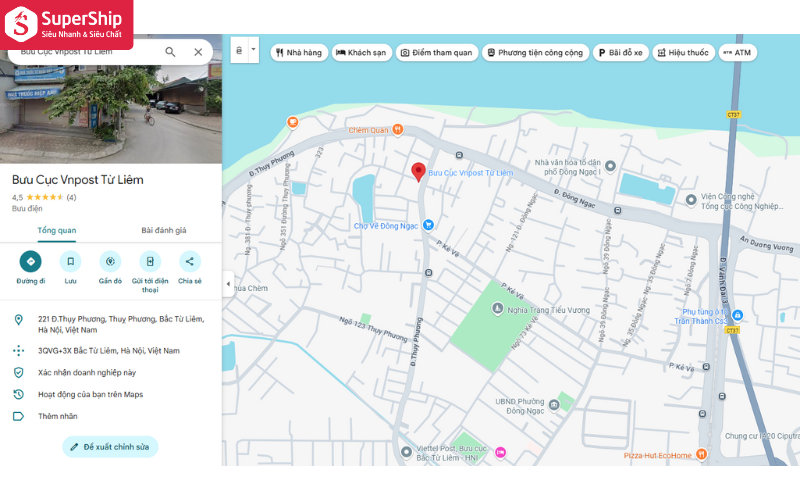Click the pink marker near Viettel Post
The width and height of the screenshot is (800, 500).
pos(501,452)
